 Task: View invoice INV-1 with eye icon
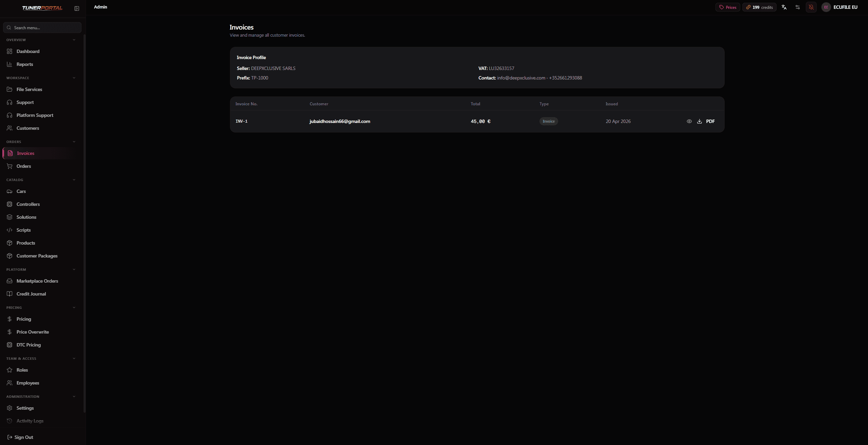[x=689, y=121]
